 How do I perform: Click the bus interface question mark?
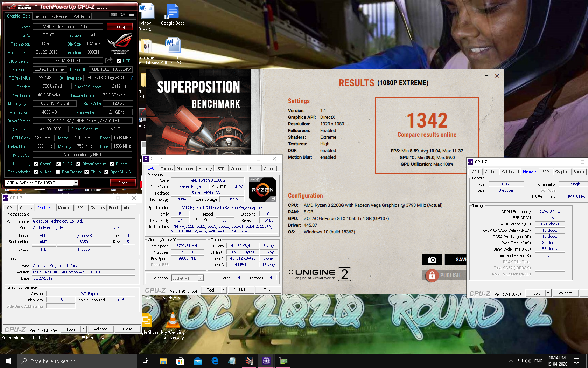point(132,78)
